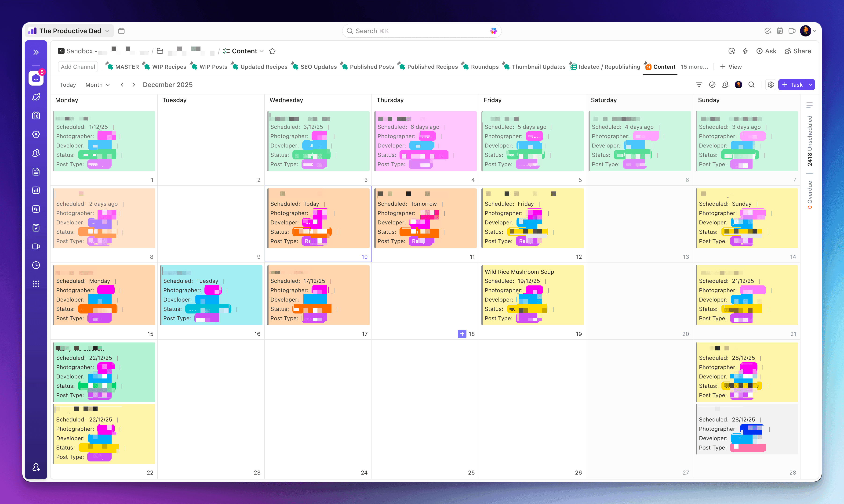Open the 15 more channels menu

(695, 67)
